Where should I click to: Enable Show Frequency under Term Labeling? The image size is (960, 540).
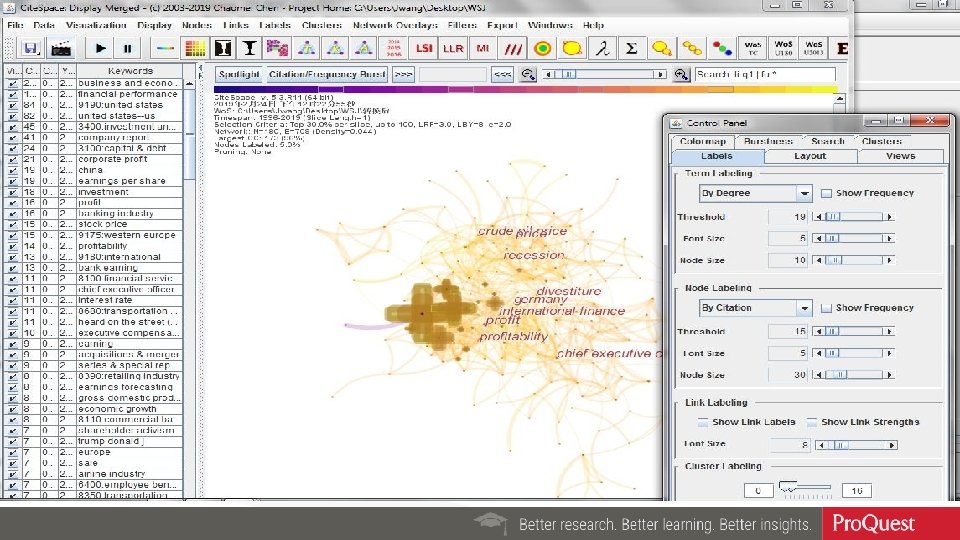click(x=827, y=193)
